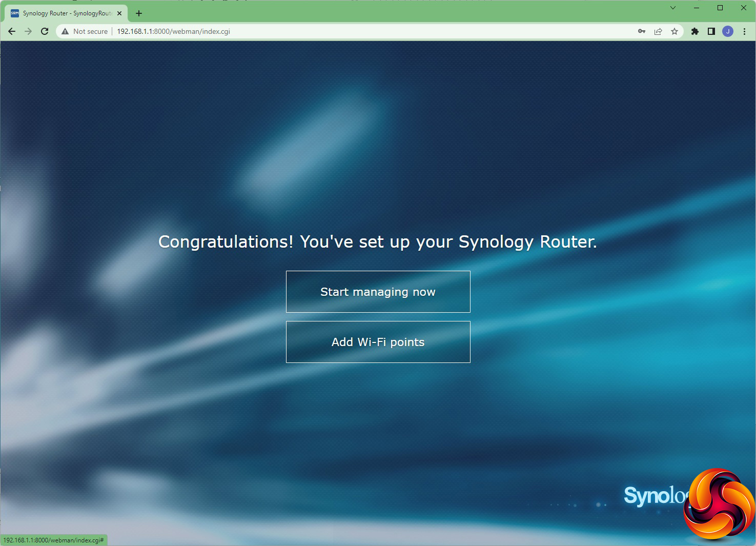Toggle the browser side panel
Viewport: 756px width, 546px height.
pos(711,31)
